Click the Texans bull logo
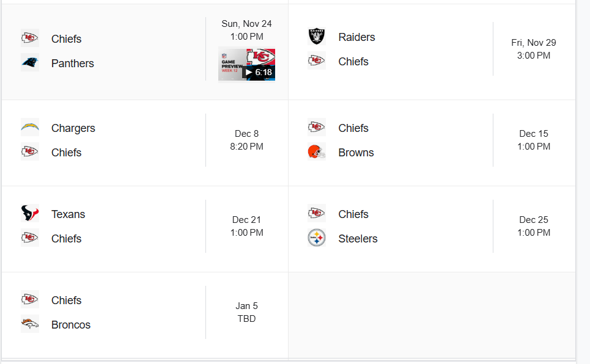This screenshot has width=590, height=364. tap(30, 214)
